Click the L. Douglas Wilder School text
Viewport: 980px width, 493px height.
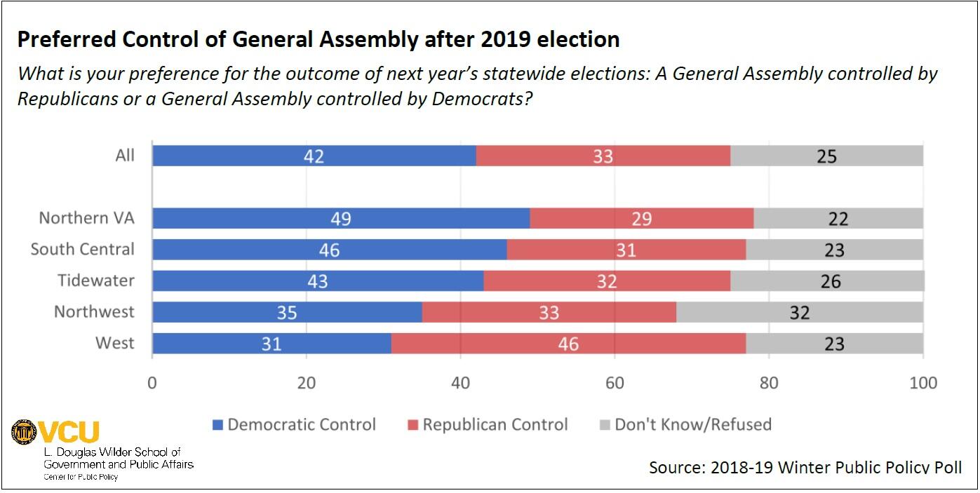pyautogui.click(x=112, y=452)
